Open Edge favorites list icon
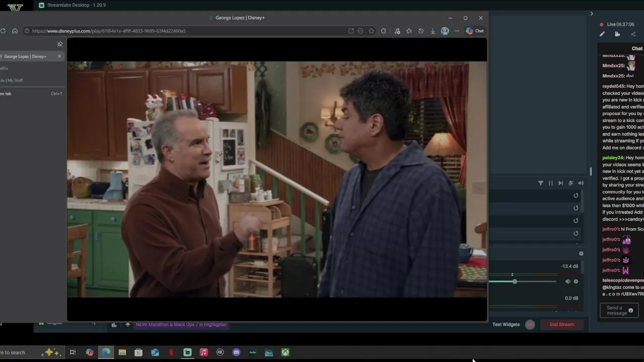 [x=409, y=31]
